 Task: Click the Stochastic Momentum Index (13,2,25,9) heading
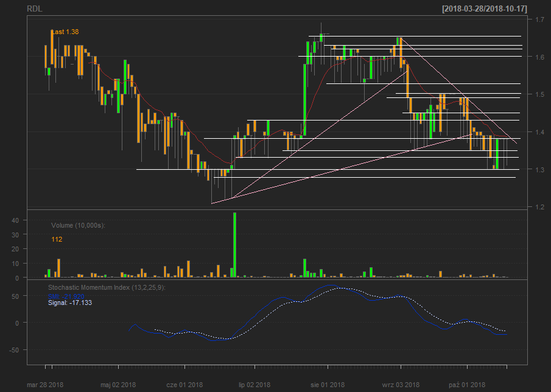[x=107, y=288]
